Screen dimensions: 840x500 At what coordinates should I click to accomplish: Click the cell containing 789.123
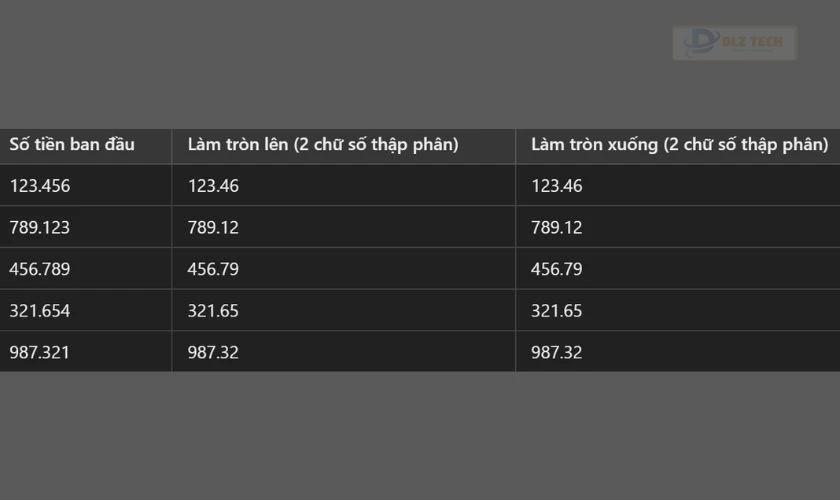[x=86, y=227]
